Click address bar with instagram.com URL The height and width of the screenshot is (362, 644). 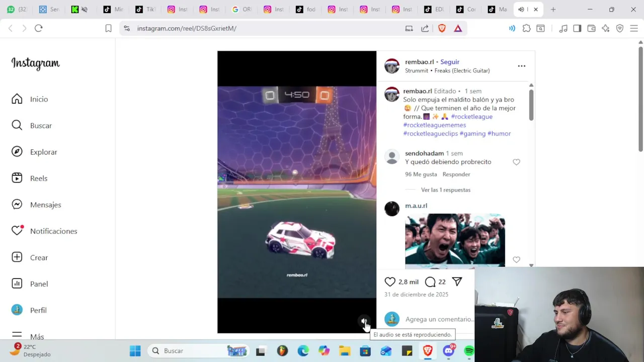pos(186,28)
